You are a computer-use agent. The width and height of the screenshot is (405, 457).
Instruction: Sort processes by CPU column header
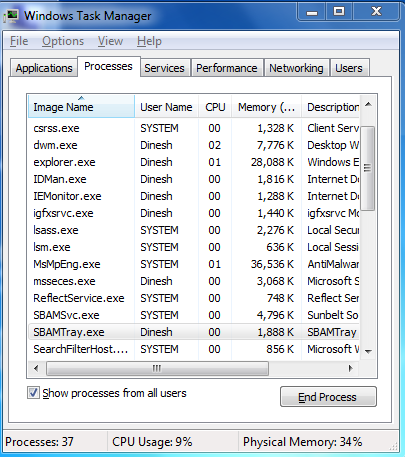click(x=215, y=107)
